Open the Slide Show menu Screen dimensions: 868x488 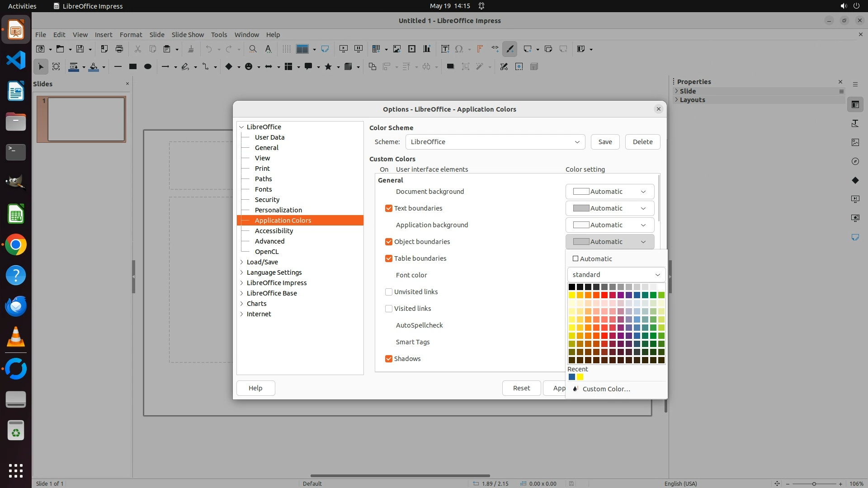pyautogui.click(x=187, y=34)
